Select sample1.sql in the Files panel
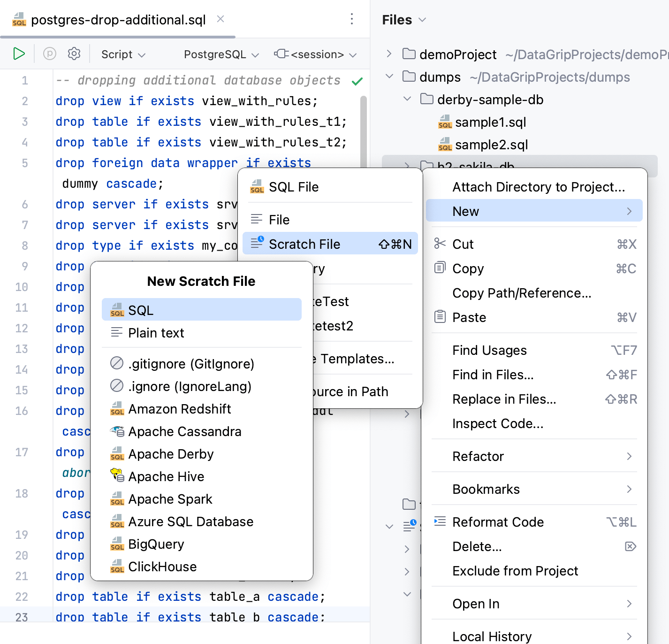Screen dimensions: 669x644 490,122
